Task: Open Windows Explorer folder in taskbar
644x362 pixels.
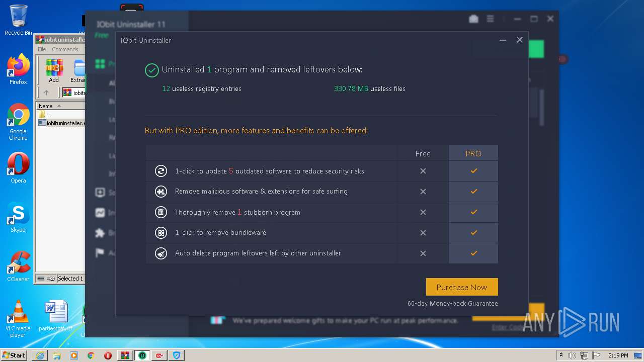Action: pos(57,355)
